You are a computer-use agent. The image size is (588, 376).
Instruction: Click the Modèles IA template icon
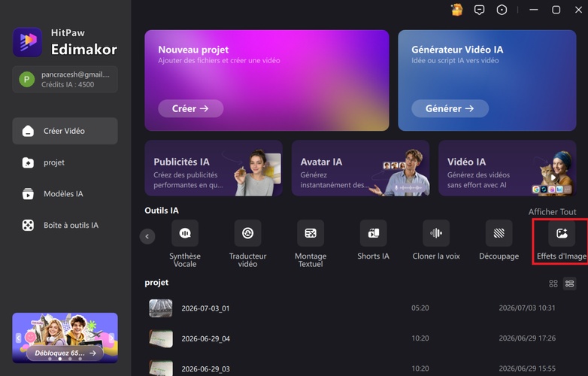28,194
